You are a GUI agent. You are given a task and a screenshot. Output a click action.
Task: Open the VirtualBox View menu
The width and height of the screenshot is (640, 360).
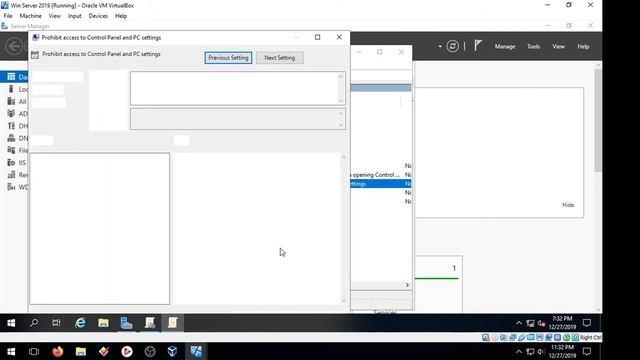[54, 16]
